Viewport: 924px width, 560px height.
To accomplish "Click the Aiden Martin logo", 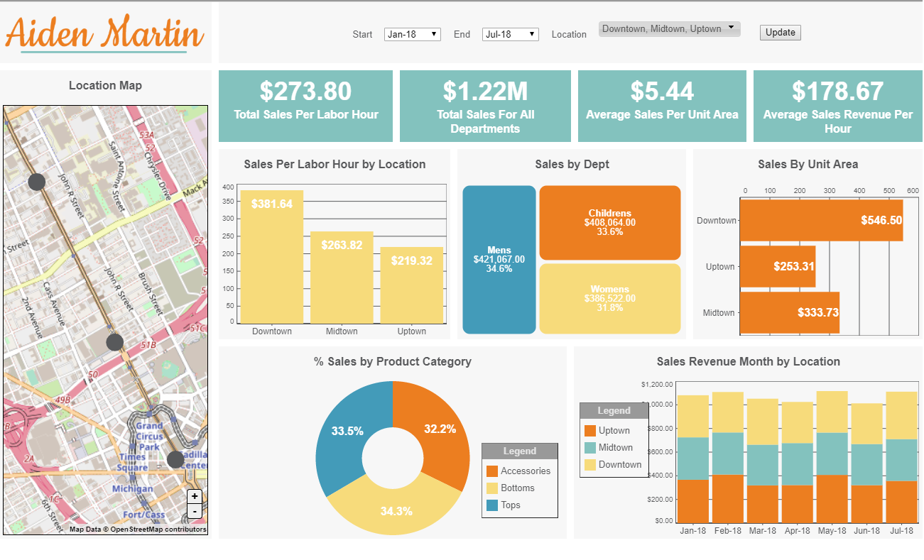I will (x=105, y=33).
